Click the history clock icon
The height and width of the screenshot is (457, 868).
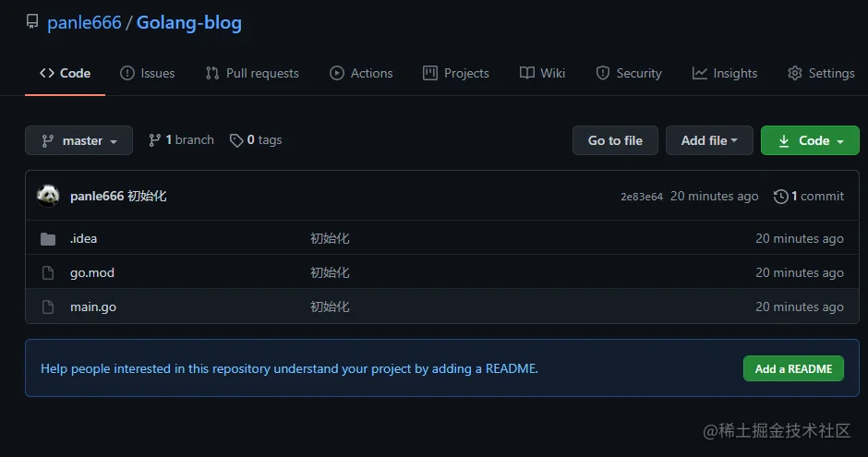(780, 197)
